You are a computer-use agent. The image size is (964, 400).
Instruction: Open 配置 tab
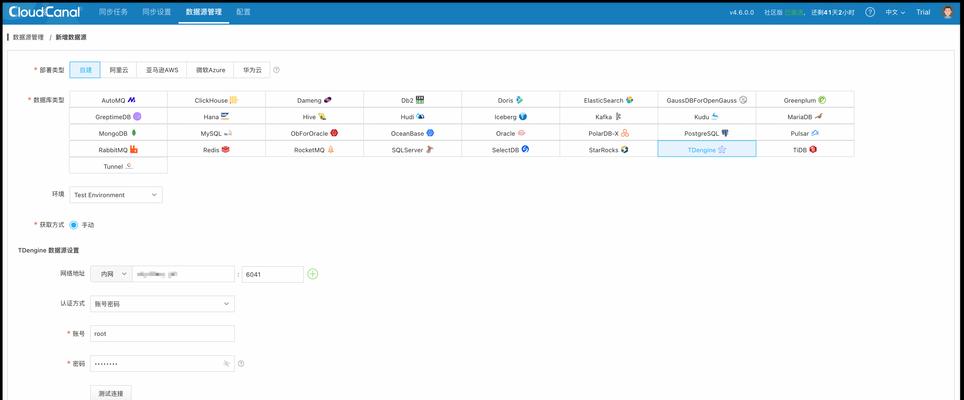tap(243, 12)
